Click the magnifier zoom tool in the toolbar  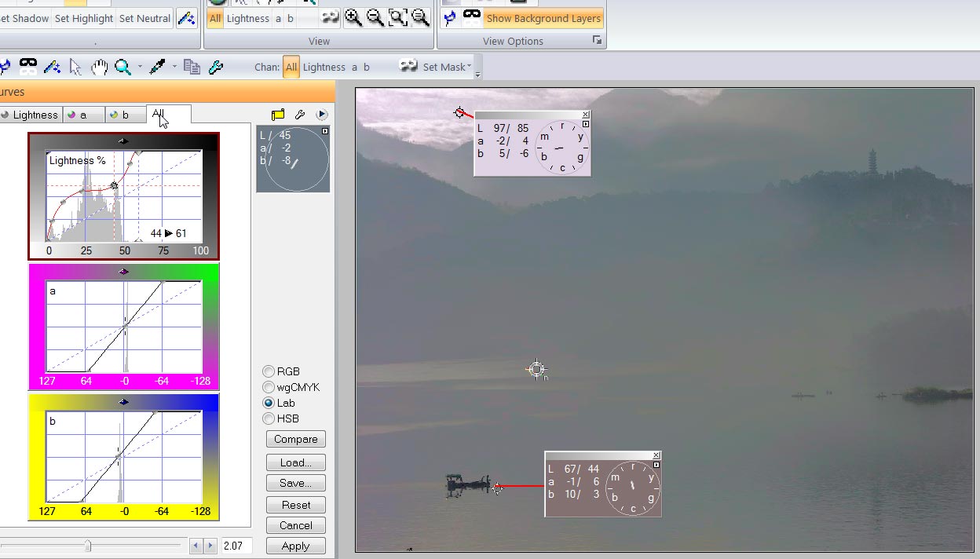pyautogui.click(x=122, y=68)
